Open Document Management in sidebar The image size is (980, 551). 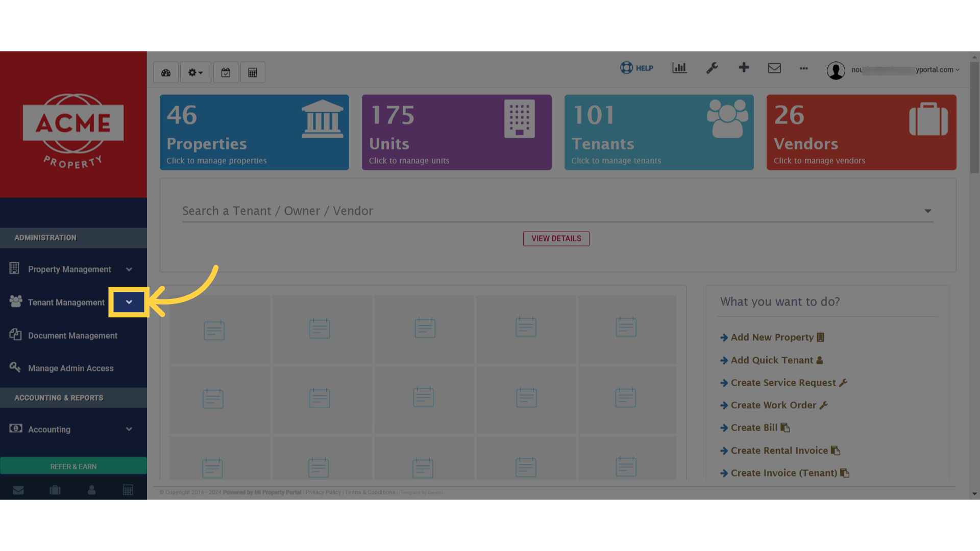(x=71, y=335)
